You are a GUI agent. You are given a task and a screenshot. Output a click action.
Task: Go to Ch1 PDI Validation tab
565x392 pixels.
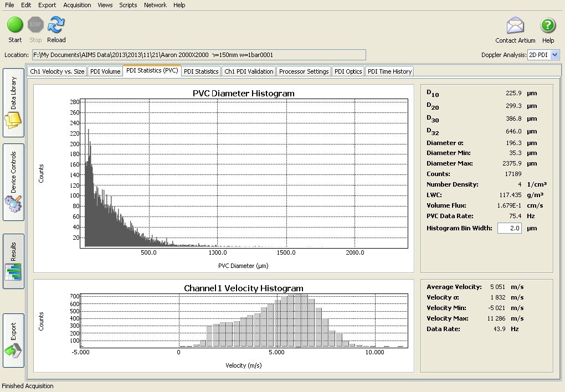(249, 71)
